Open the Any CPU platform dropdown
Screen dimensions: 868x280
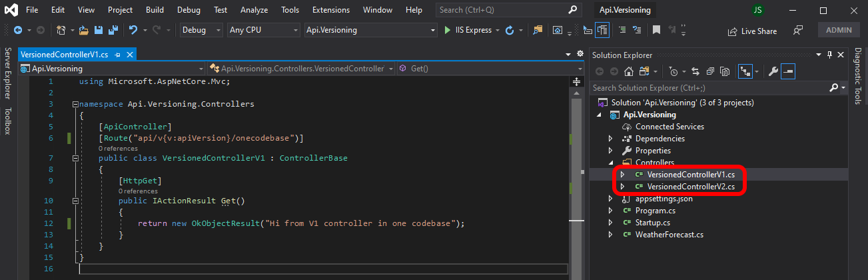(263, 30)
